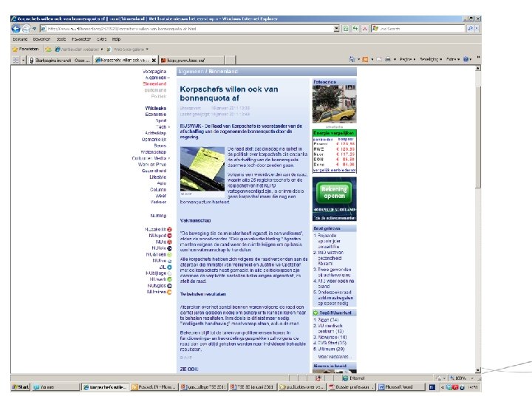Screen dimensions: 532x399
Task: Click the Fotoserie yellow car thumbnail
Action: [x=334, y=104]
